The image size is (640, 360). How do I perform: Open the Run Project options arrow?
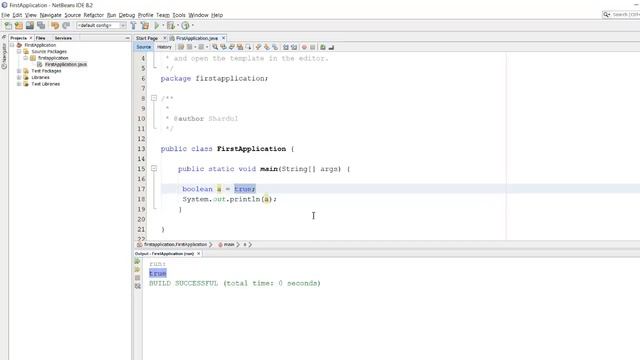pyautogui.click(x=163, y=25)
